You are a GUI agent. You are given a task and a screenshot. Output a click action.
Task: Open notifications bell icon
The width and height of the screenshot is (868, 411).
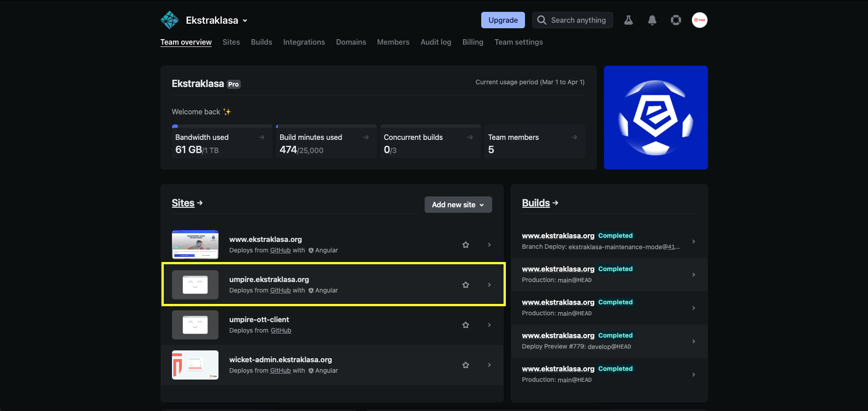652,20
